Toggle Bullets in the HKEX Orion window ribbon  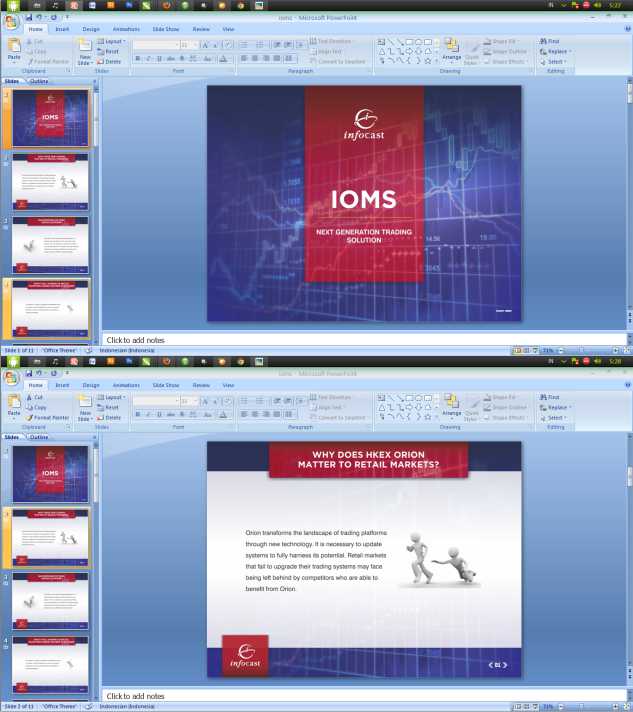[x=244, y=400]
